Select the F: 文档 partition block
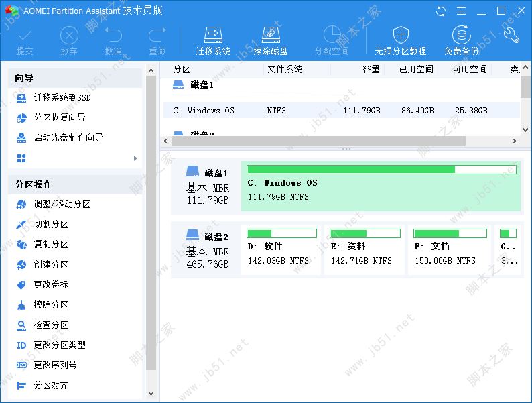This screenshot has width=532, height=403. click(x=449, y=249)
